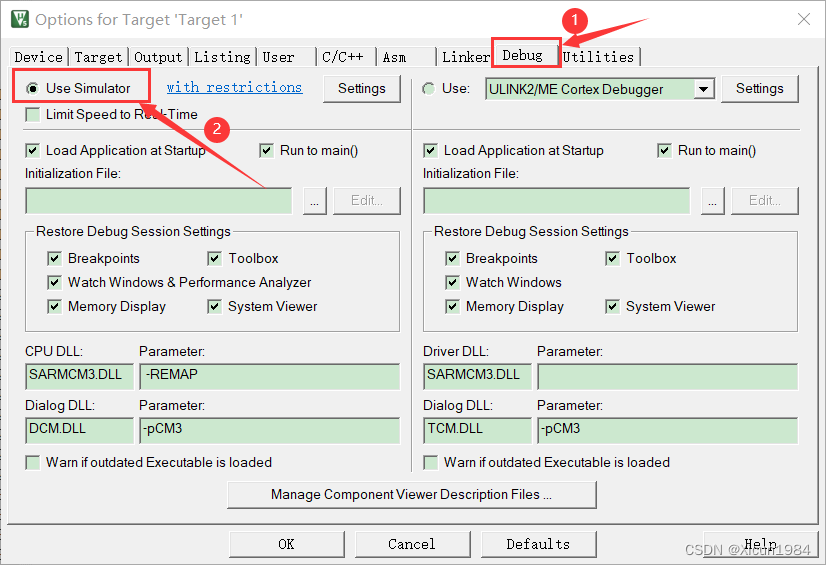The height and width of the screenshot is (565, 826).
Task: Restore settings with Defaults button
Action: (x=538, y=544)
